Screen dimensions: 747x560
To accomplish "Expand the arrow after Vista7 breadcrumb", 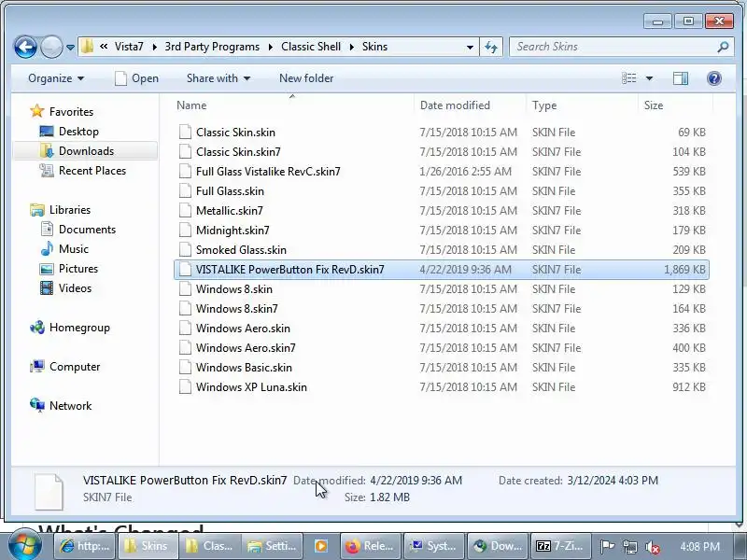I will click(154, 47).
